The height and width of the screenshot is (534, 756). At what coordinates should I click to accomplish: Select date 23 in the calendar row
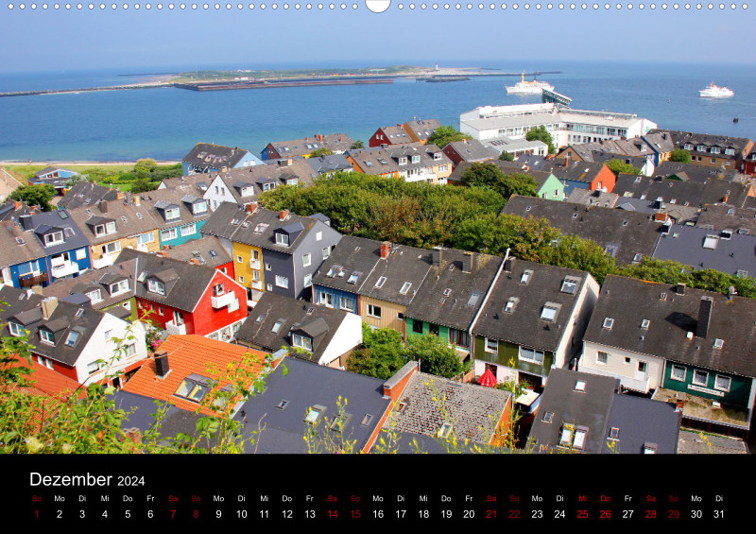(537, 514)
